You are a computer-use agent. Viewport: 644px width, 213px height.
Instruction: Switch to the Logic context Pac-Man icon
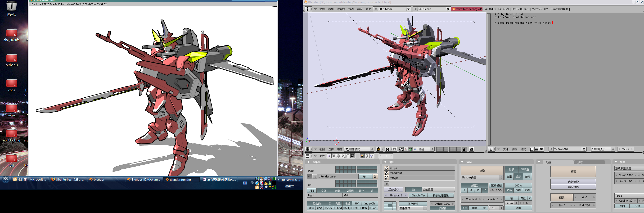[329, 156]
